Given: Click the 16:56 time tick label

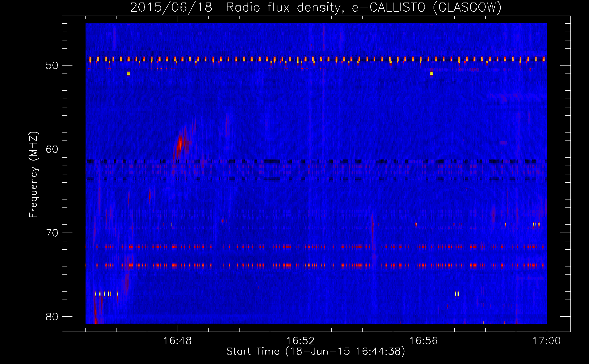Looking at the screenshot, I should tap(424, 341).
